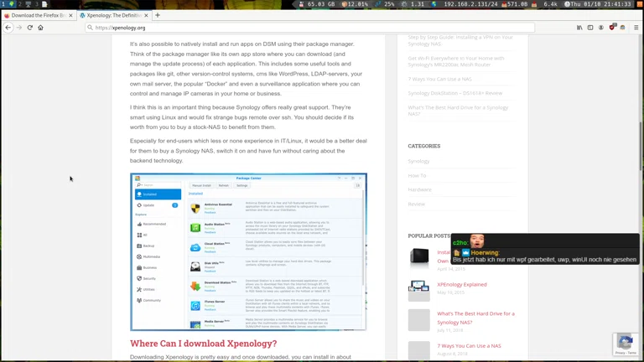Open the Synology category link
This screenshot has height=362, width=644.
[x=418, y=161]
